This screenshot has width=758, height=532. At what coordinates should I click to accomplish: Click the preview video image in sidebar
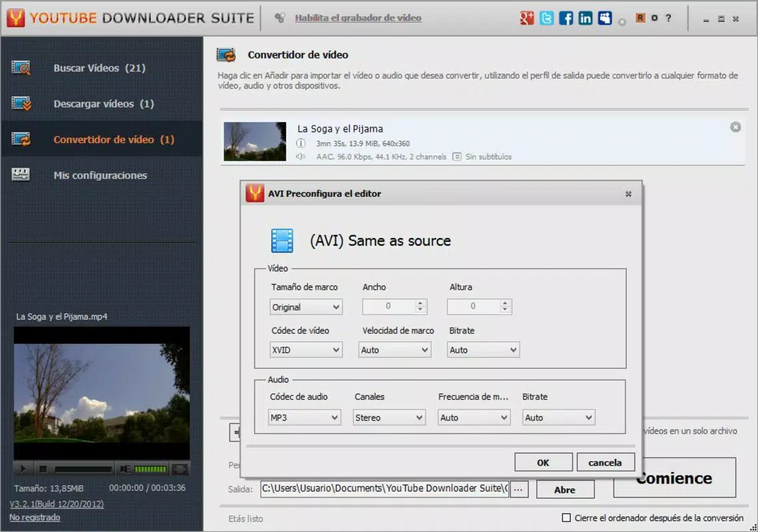click(x=102, y=393)
